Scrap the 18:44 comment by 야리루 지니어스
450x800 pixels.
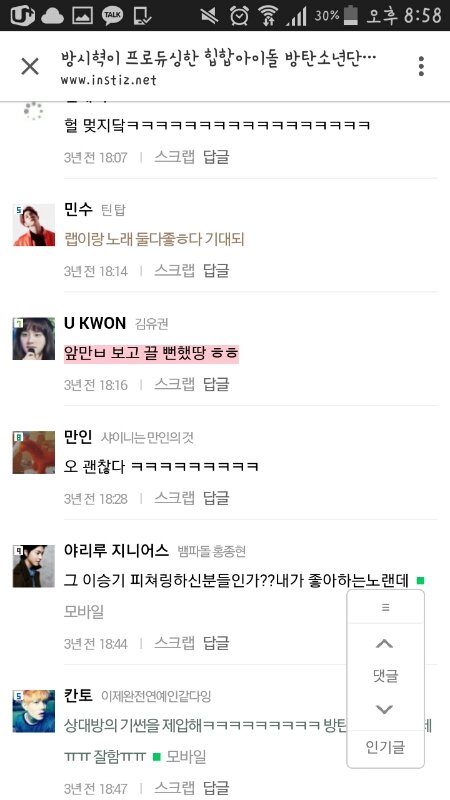174,643
